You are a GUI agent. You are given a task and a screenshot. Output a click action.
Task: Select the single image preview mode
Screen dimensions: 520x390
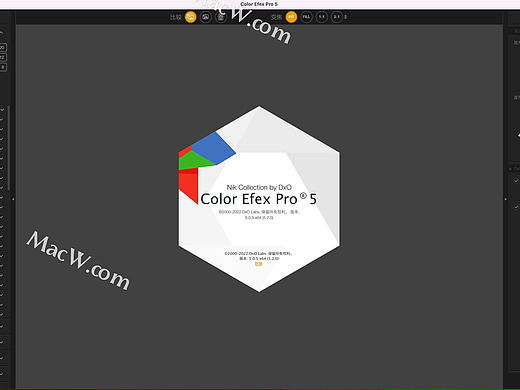click(x=191, y=17)
